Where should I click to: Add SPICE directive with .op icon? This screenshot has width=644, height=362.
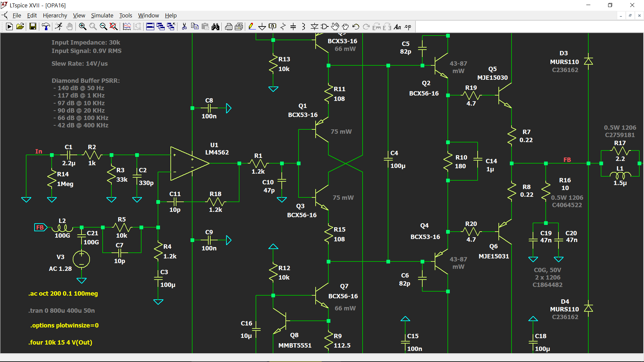coord(408,26)
